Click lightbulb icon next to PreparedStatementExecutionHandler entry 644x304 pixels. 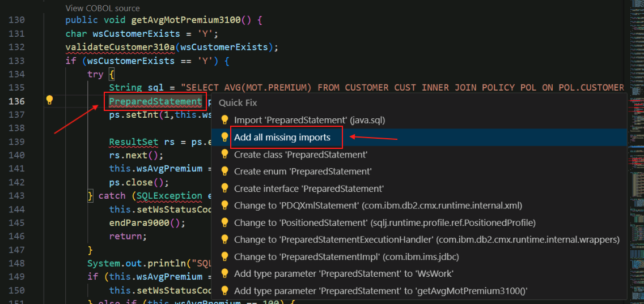click(224, 239)
